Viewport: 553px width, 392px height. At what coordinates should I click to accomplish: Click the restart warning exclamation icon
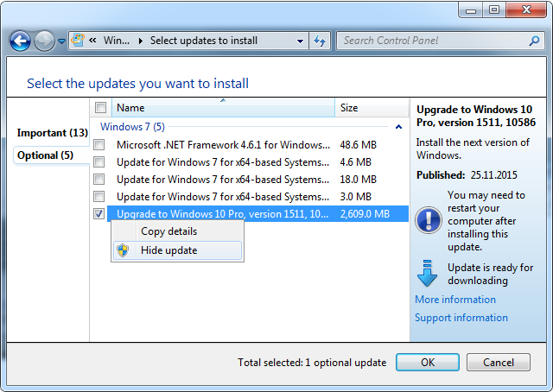(x=429, y=220)
